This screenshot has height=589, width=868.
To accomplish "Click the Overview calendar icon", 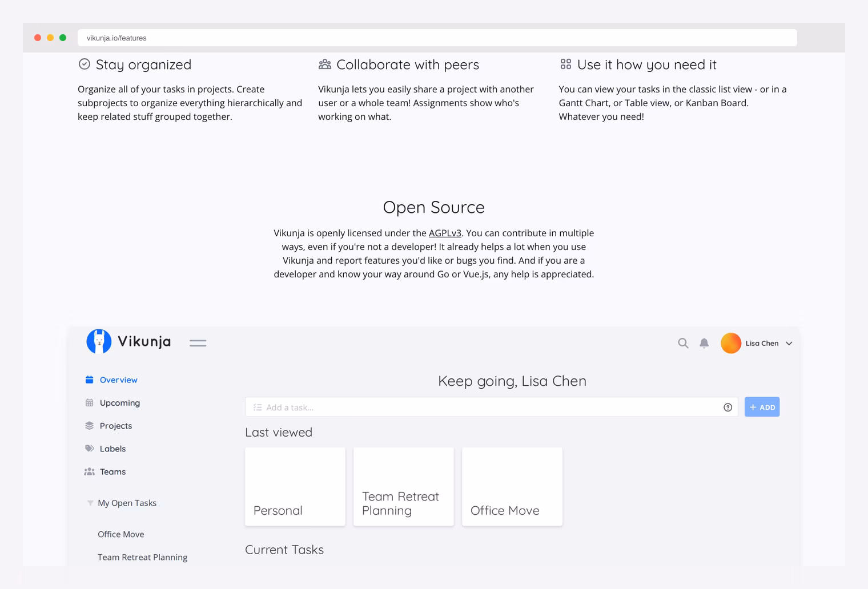I will pyautogui.click(x=90, y=380).
